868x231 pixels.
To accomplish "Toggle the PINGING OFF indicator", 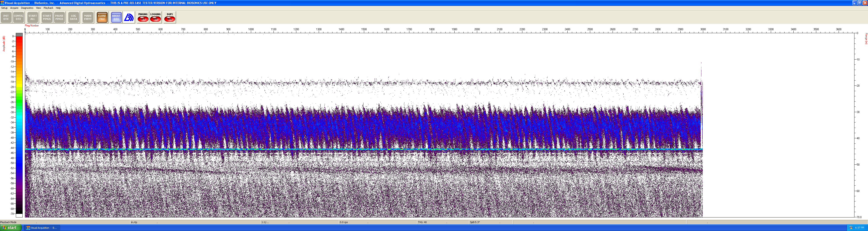I will 143,18.
